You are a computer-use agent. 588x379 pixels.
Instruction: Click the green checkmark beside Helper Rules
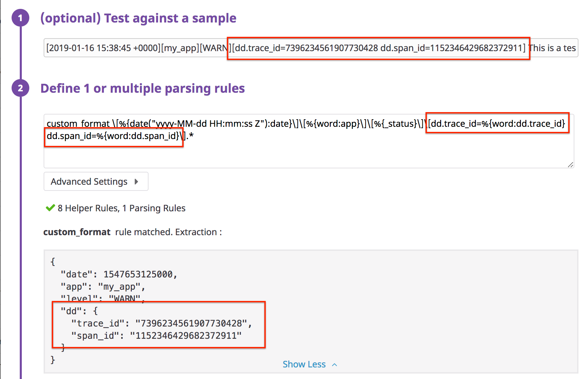50,208
